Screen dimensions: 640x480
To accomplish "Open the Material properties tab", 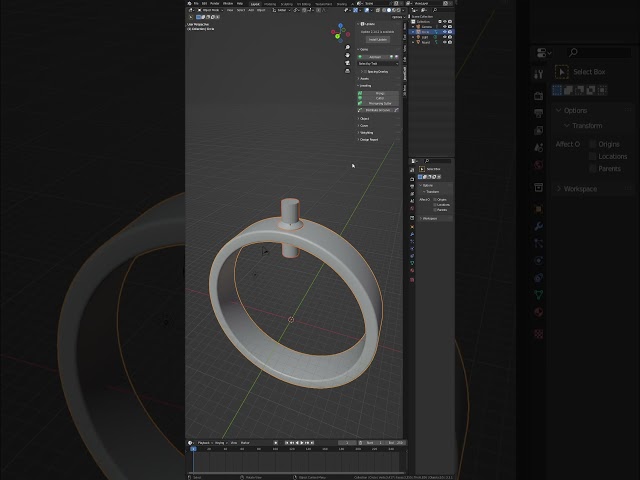I will point(412,270).
